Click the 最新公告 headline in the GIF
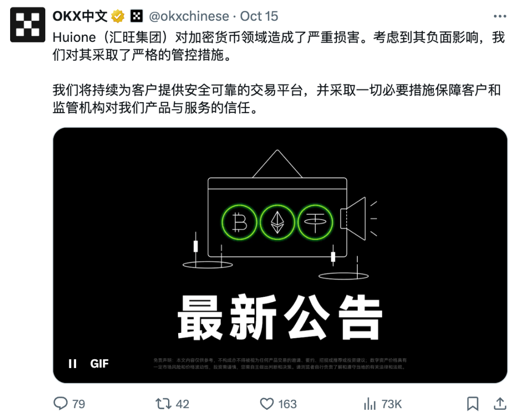Screen dimensions: 520x420 point(280,317)
